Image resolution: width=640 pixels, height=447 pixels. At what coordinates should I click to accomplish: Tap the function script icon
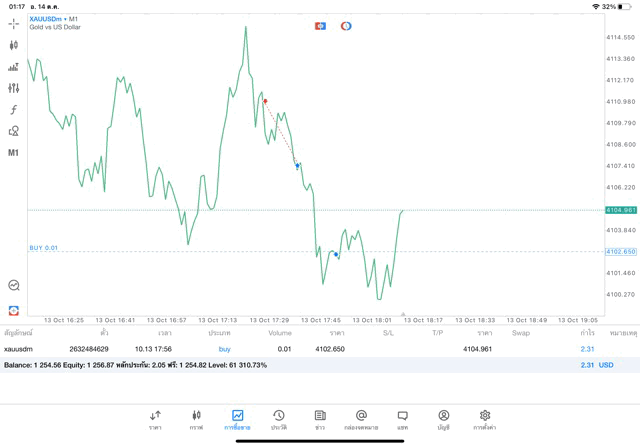pyautogui.click(x=14, y=110)
